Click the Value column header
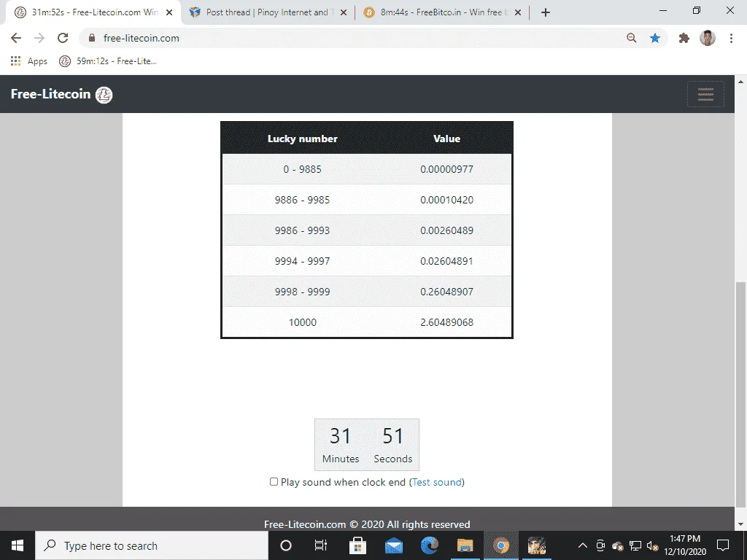 [x=447, y=139]
